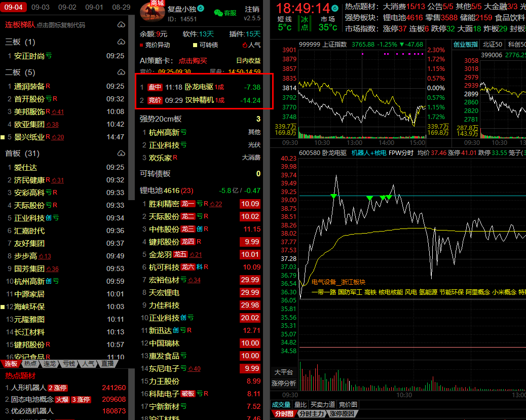Switch to the 亏钱 bottom tab

[69, 364]
